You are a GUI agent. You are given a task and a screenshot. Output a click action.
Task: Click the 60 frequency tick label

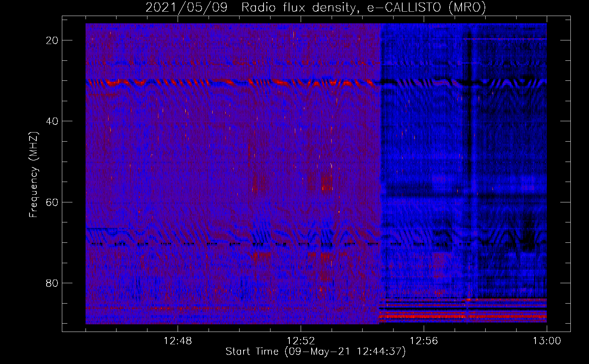click(x=52, y=202)
